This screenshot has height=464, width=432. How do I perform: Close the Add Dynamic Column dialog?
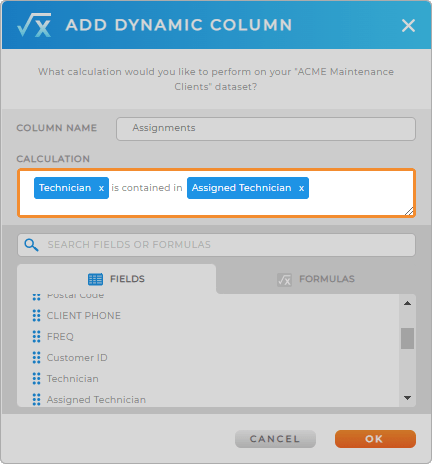point(408,25)
